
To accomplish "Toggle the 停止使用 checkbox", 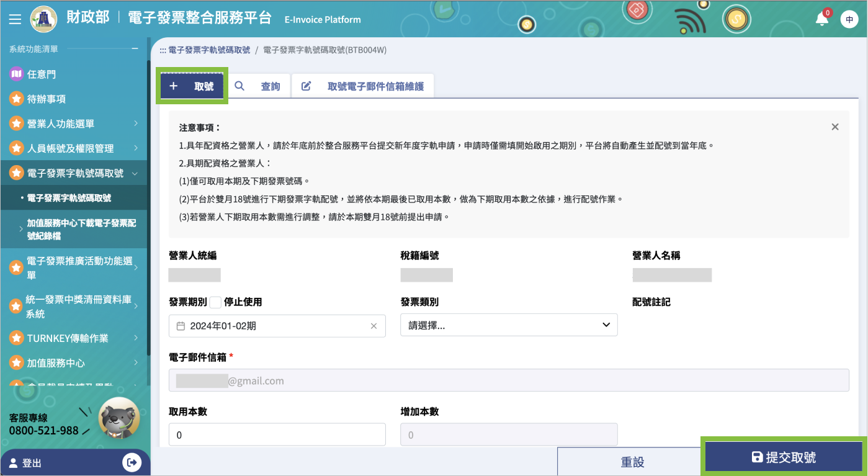I will point(215,302).
